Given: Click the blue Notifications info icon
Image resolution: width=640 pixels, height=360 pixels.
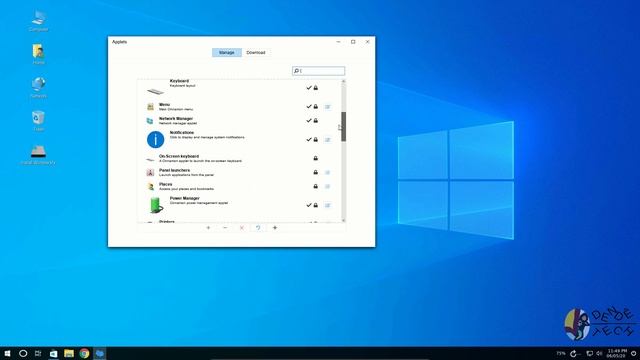Looking at the screenshot, I should click(156, 140).
